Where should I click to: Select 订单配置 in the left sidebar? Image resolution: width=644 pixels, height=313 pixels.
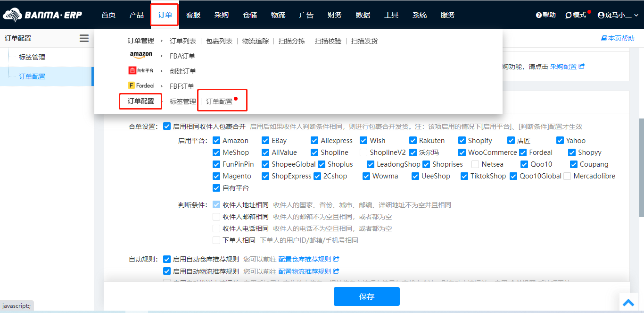pos(32,76)
